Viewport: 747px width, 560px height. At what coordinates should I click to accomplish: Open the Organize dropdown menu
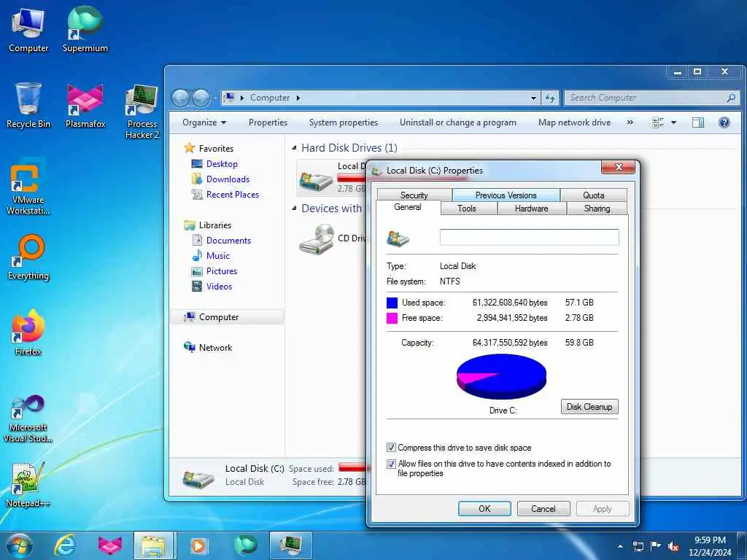point(204,122)
